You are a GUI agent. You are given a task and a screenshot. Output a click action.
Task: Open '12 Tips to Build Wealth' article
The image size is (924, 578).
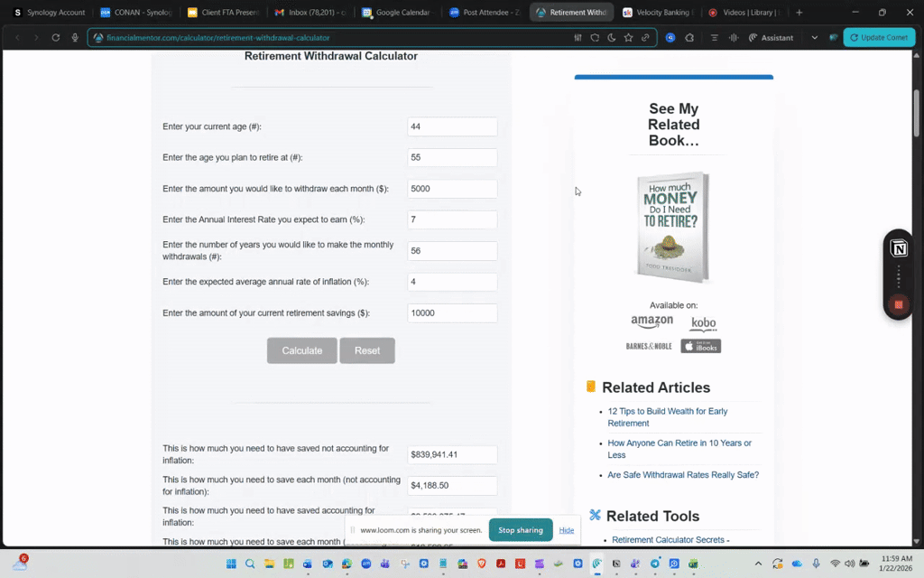click(667, 417)
